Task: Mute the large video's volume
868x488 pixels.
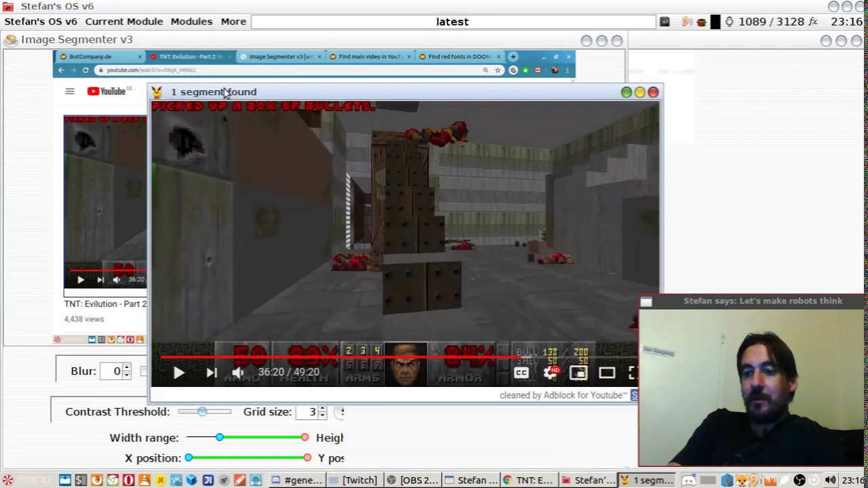Action: tap(237, 372)
